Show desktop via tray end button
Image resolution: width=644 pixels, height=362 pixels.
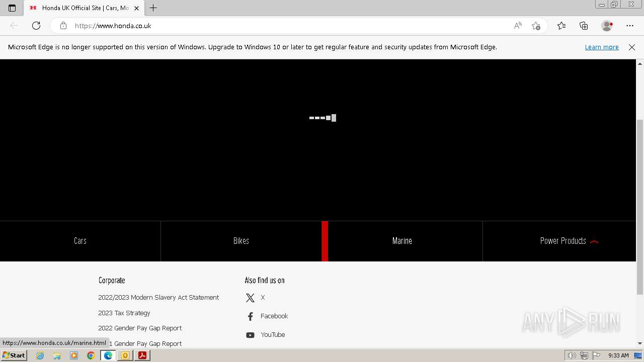638,355
